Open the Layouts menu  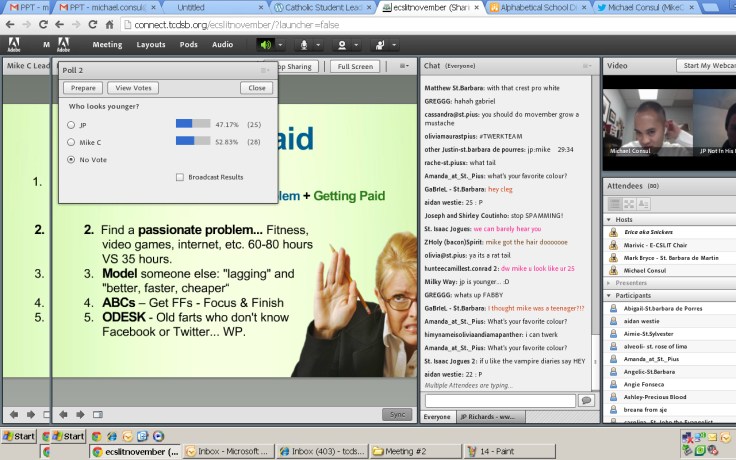151,45
